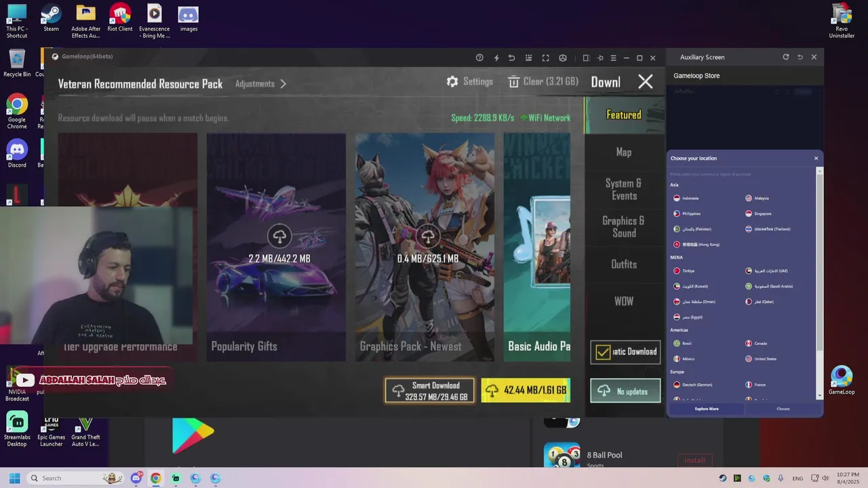Select Indonesia location
This screenshot has width=868, height=488.
pos(686,199)
